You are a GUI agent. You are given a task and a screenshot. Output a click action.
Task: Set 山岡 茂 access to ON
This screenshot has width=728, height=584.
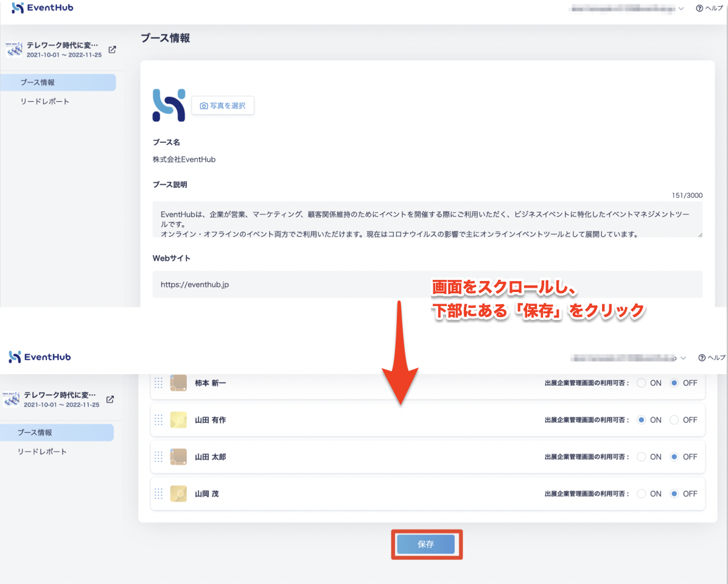pos(641,493)
